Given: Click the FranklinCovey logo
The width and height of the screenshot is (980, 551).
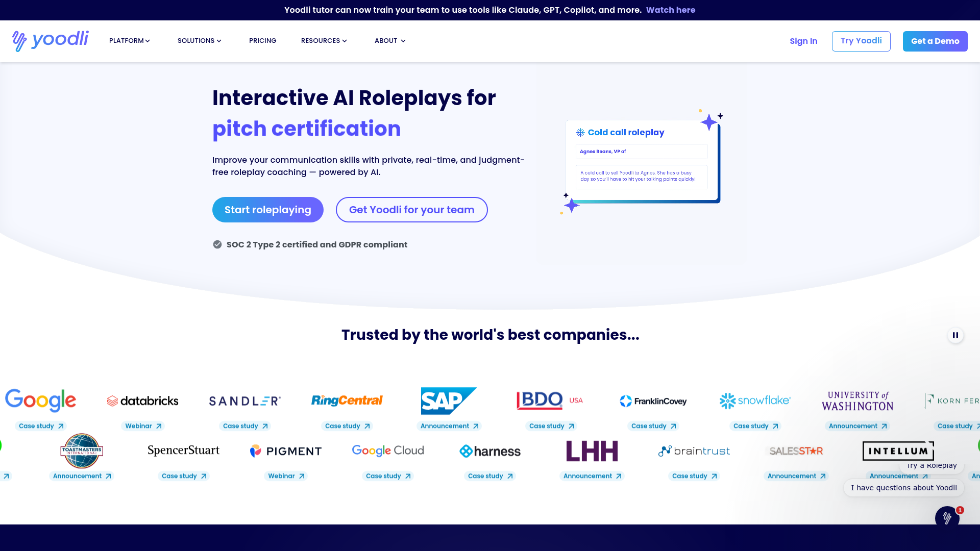Looking at the screenshot, I should coord(653,401).
